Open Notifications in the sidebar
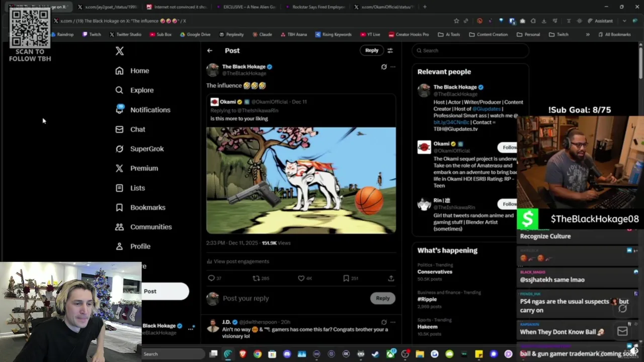This screenshot has width=644, height=362. coord(143,110)
